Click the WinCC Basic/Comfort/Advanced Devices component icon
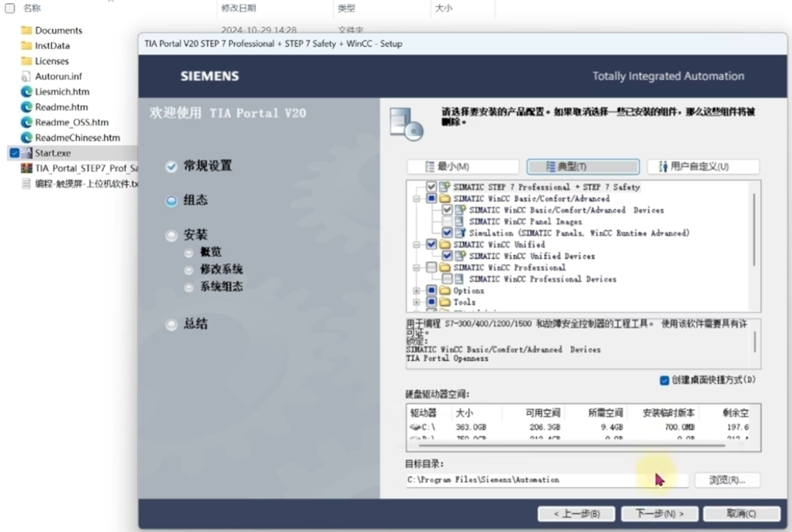 click(460, 210)
